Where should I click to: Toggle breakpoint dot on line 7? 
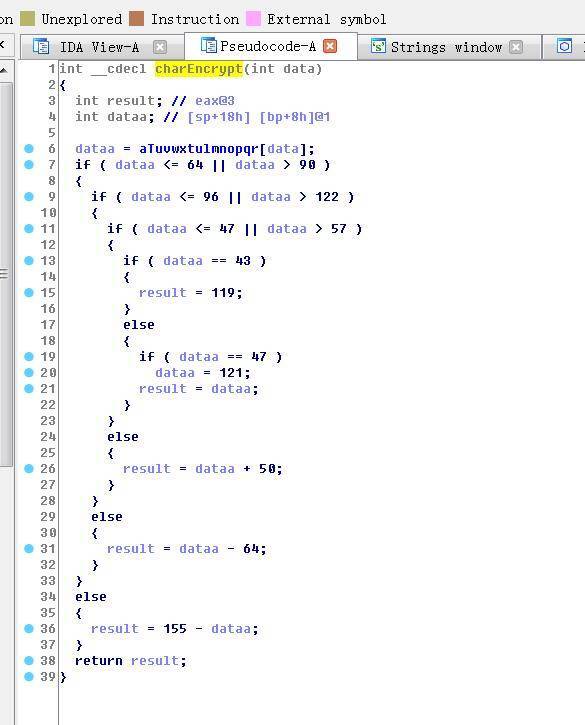point(29,165)
